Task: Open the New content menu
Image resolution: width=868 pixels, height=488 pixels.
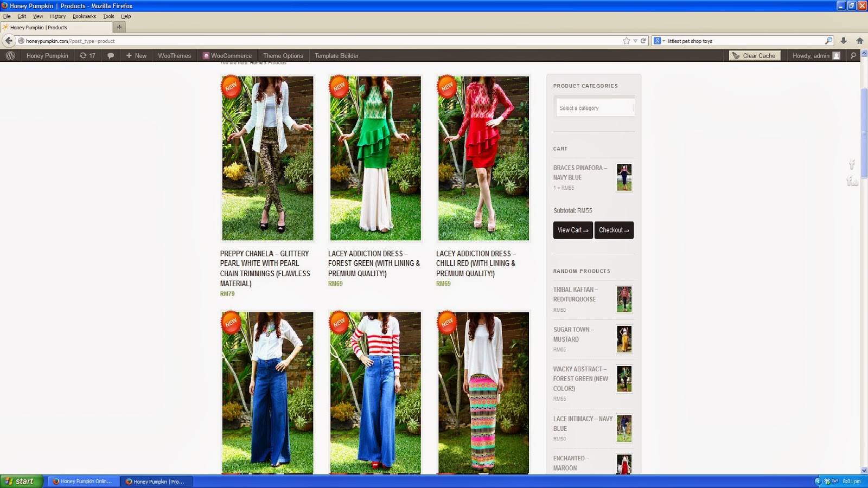Action: pos(136,55)
